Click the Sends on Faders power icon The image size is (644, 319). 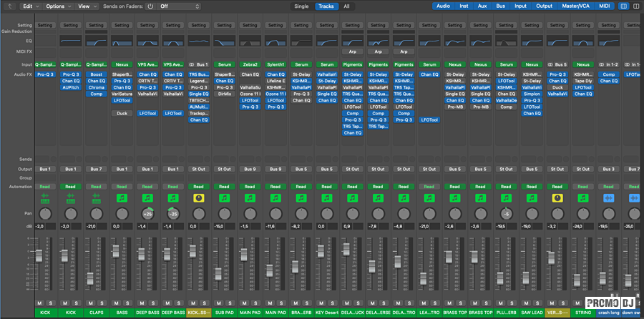click(x=150, y=6)
